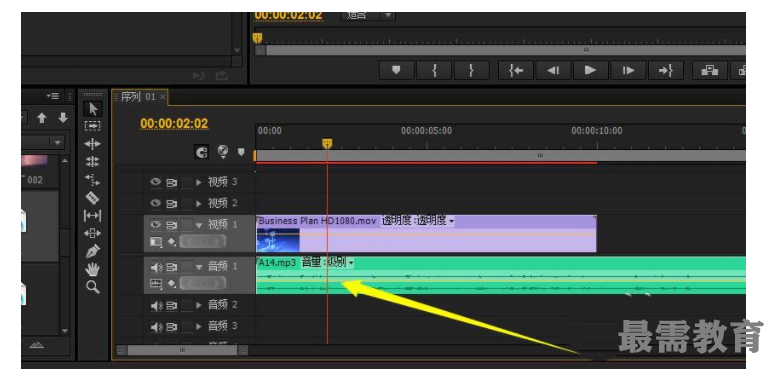
Task: Switch to the 序列 01 tab
Action: (138, 97)
